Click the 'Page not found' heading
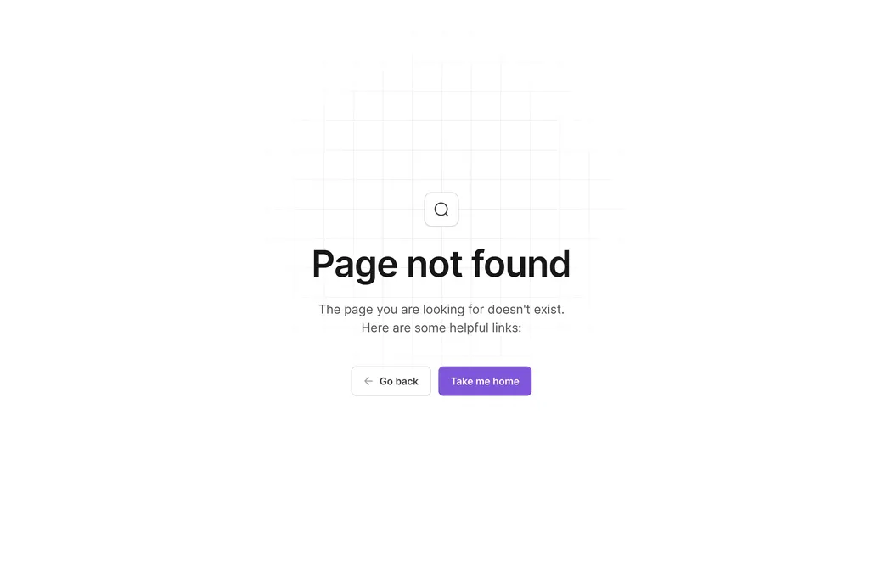Image resolution: width=883 pixels, height=588 pixels. [x=441, y=264]
